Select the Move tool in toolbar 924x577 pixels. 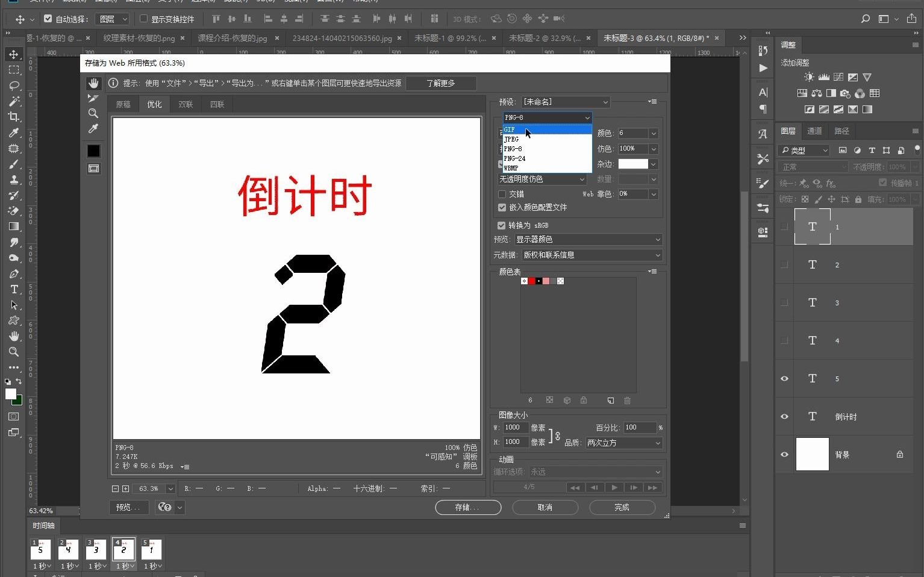point(14,54)
